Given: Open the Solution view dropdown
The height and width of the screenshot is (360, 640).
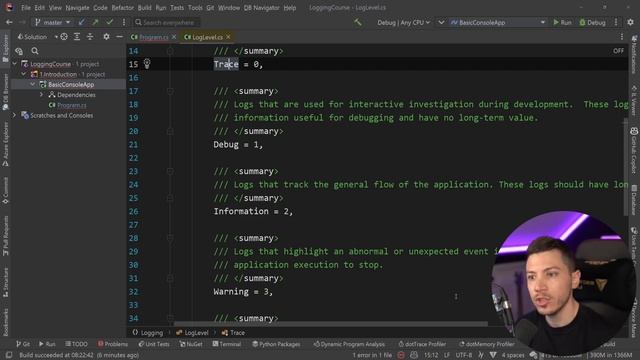Looking at the screenshot, I should [x=37, y=37].
